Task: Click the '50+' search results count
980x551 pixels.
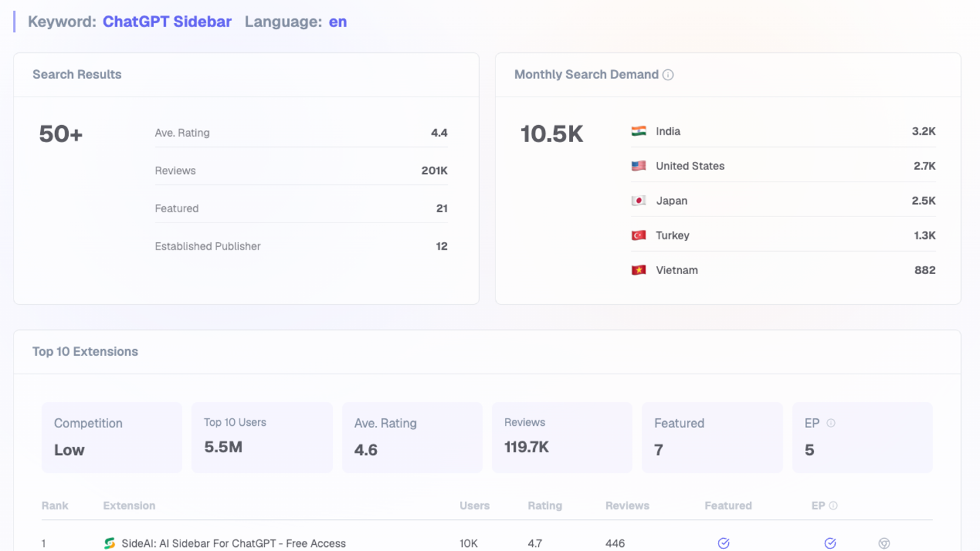Action: (61, 134)
